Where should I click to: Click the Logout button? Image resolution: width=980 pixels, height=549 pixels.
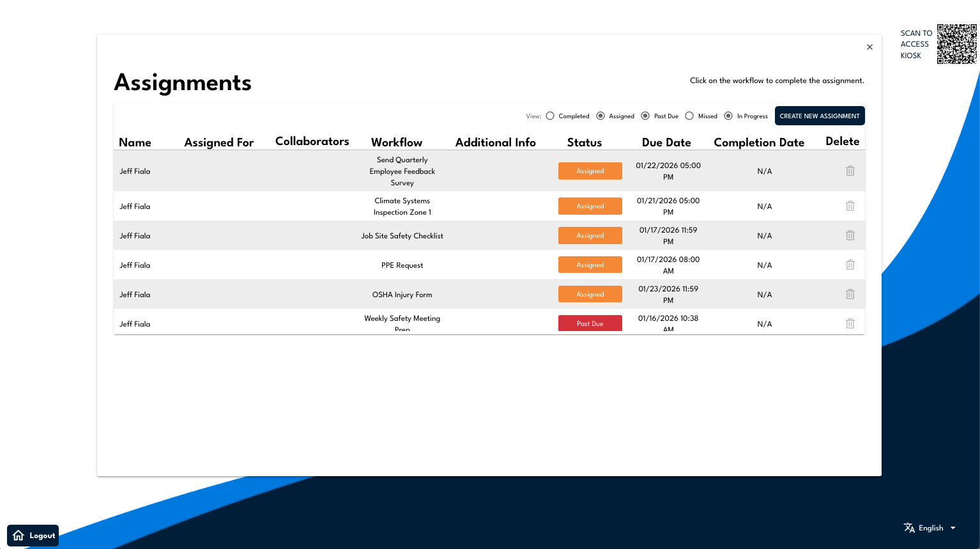click(33, 536)
